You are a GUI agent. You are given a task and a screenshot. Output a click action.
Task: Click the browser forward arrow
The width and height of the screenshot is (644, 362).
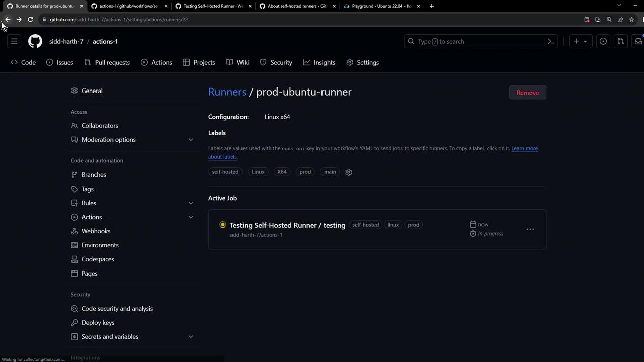[19, 19]
